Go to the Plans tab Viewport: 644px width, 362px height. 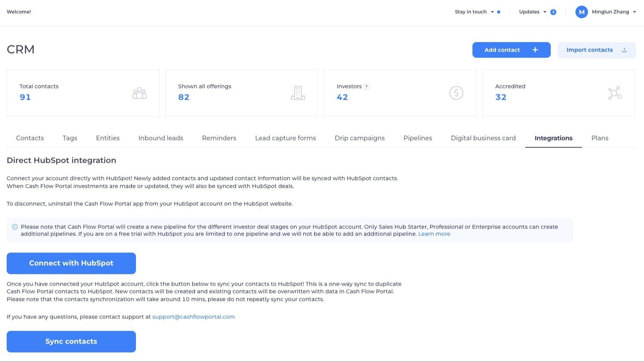600,138
